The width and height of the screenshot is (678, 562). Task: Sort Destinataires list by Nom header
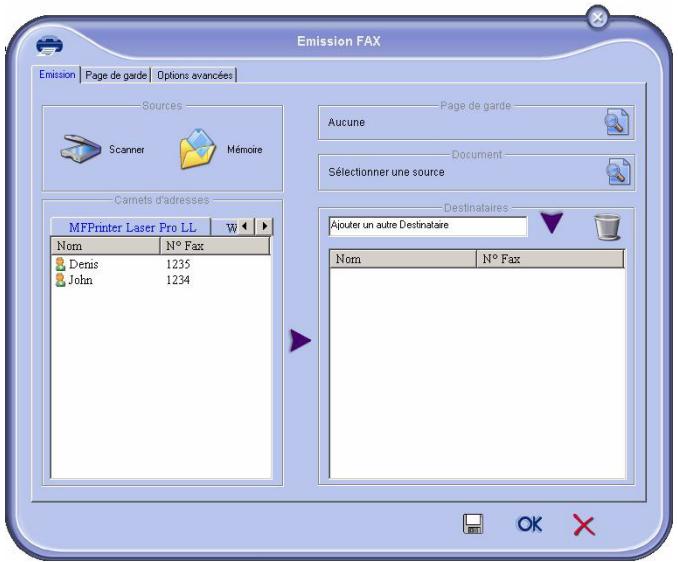point(403,259)
